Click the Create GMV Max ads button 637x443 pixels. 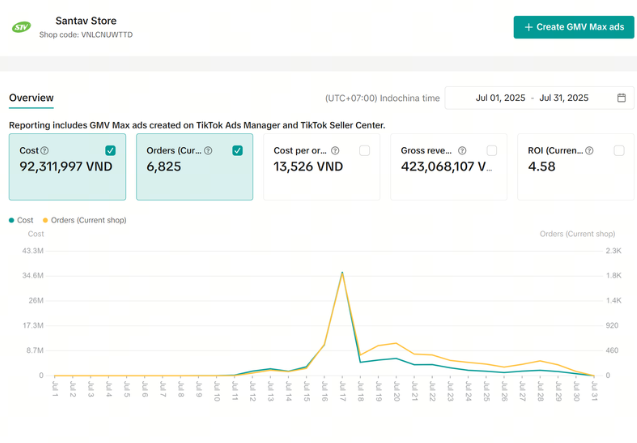574,27
